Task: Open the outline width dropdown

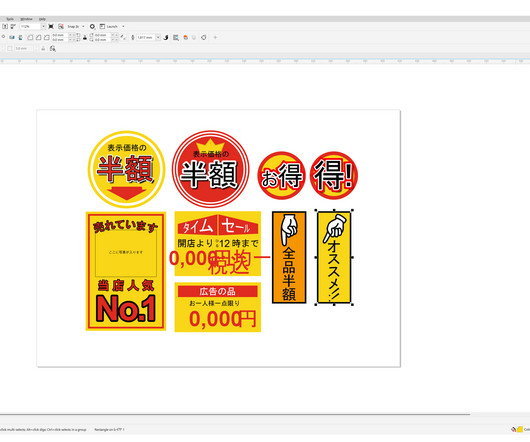Action: click(158, 38)
